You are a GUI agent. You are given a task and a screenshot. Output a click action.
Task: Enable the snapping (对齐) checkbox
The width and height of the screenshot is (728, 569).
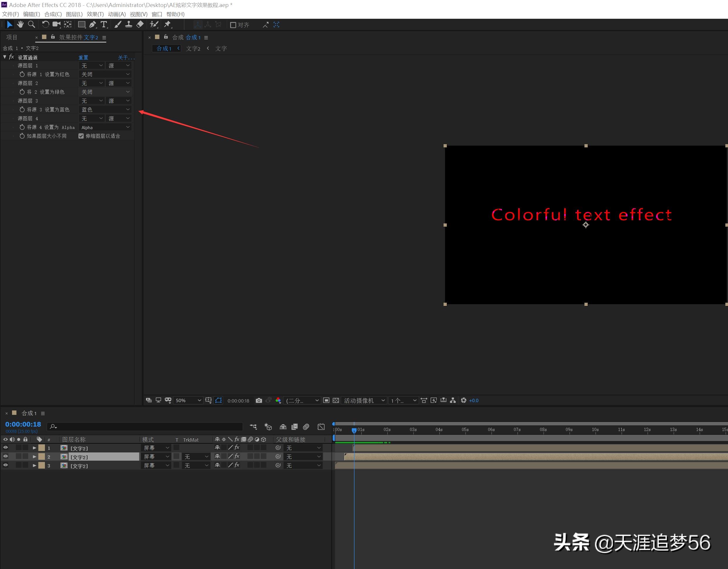point(233,25)
